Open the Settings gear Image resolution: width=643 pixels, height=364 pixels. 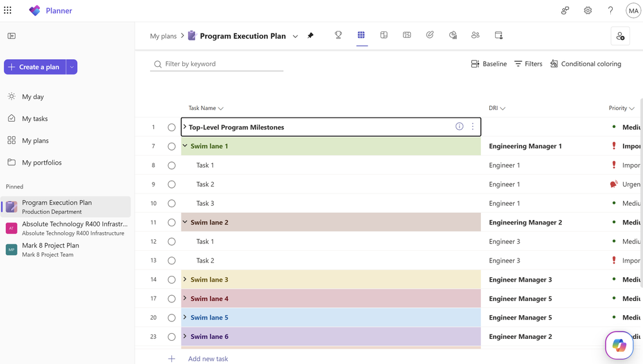(x=588, y=10)
